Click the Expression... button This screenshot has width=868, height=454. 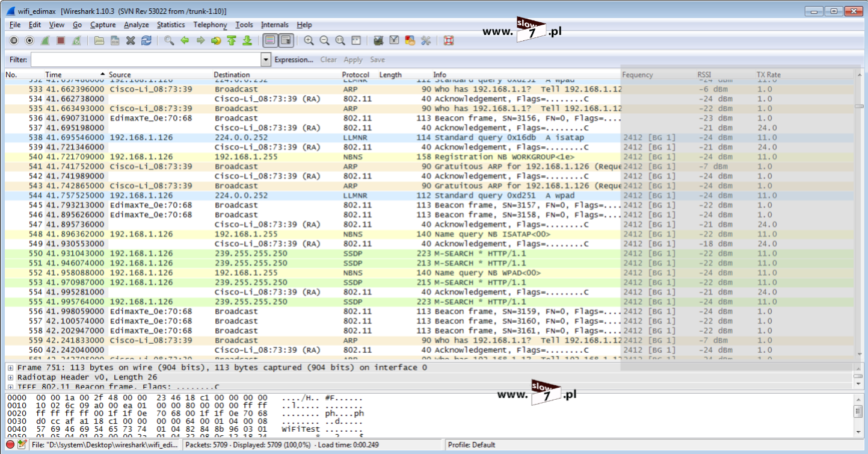[x=294, y=60]
